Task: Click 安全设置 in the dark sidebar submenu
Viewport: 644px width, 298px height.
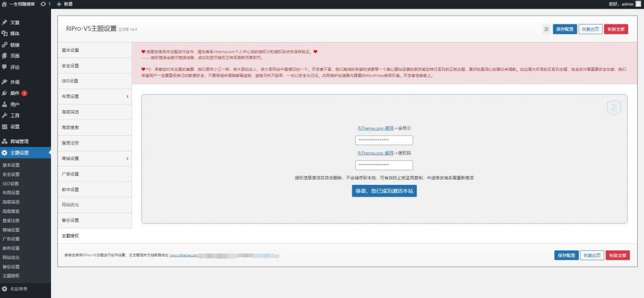Action: point(11,174)
